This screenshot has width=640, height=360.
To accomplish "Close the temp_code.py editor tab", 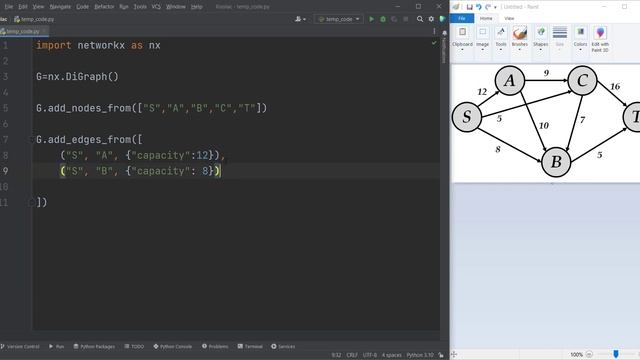I will [44, 31].
